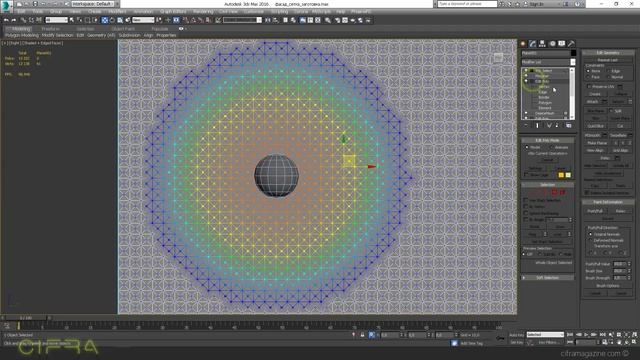Click Maximize Viewport Toggle icon

click(635, 342)
